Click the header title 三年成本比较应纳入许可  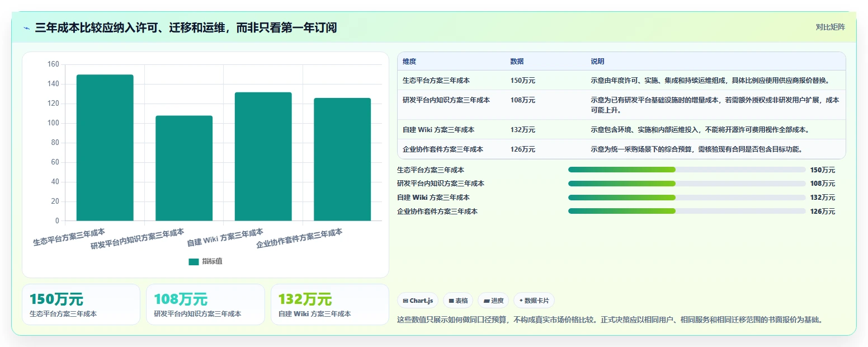point(186,28)
